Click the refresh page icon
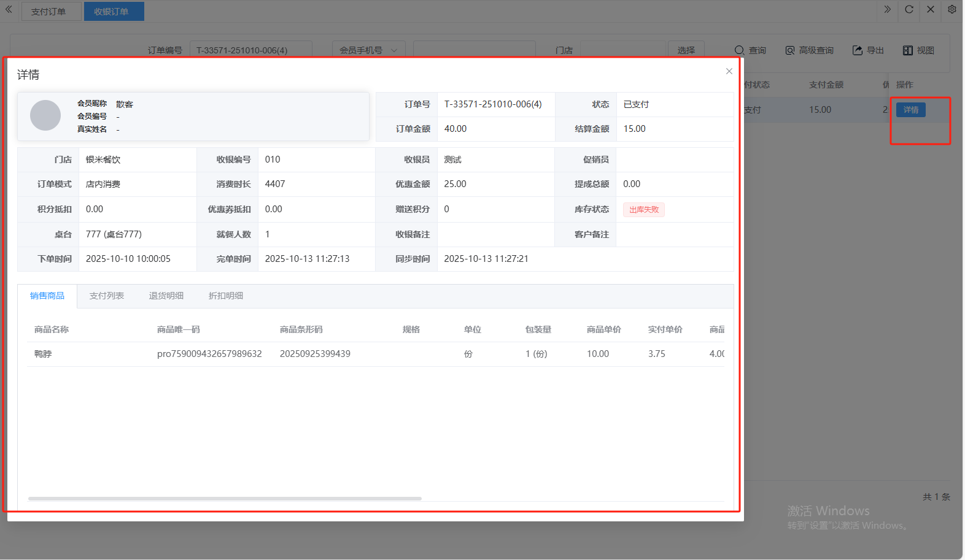965x560 pixels. (909, 10)
